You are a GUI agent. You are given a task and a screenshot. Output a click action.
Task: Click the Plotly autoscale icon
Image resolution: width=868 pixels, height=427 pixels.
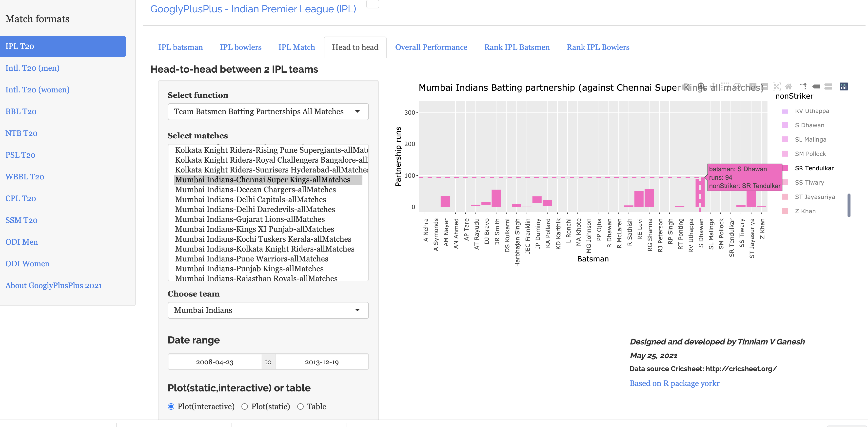(x=777, y=87)
